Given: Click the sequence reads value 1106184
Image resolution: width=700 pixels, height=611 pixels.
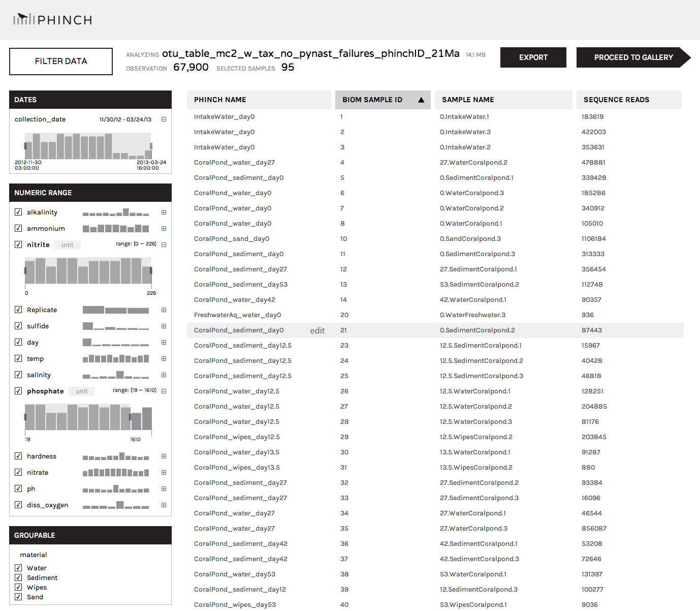Looking at the screenshot, I should [x=594, y=239].
